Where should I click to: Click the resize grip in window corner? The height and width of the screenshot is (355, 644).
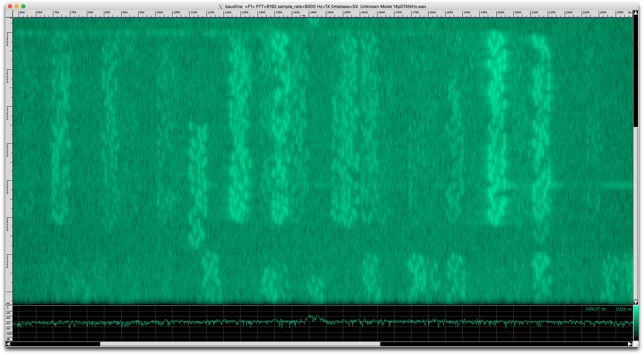pos(636,344)
